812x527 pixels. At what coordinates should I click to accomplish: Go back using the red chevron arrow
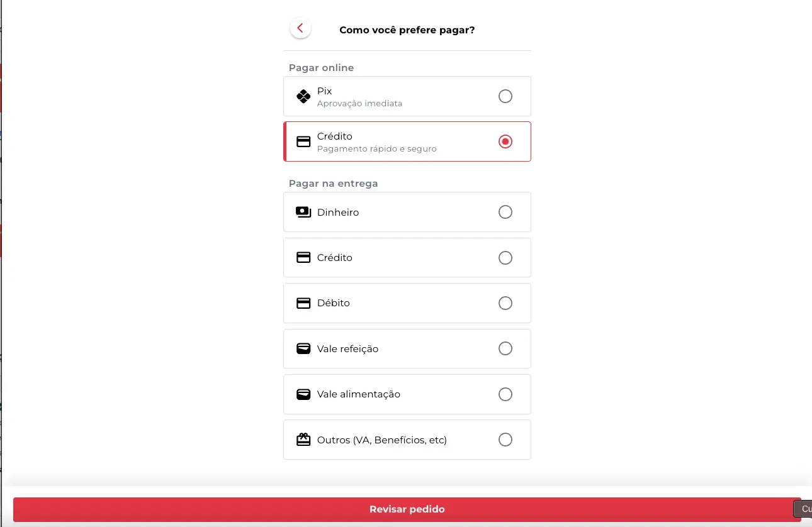tap(300, 28)
